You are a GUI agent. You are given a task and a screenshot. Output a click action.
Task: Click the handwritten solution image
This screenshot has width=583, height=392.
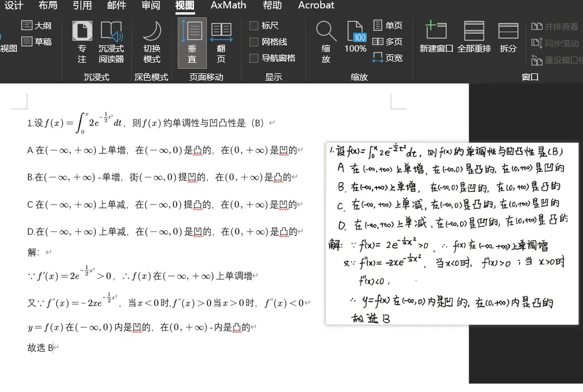coord(452,234)
